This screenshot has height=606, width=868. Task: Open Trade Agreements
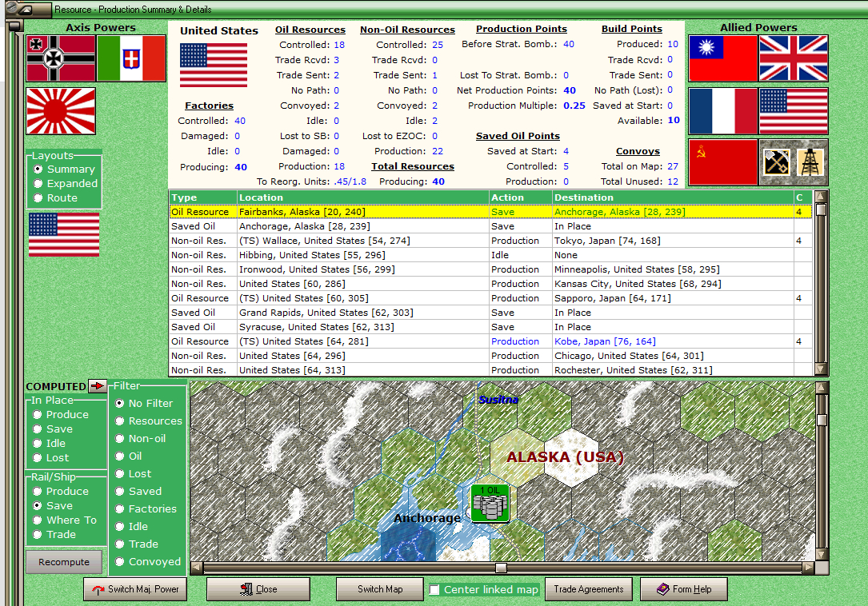(x=589, y=589)
